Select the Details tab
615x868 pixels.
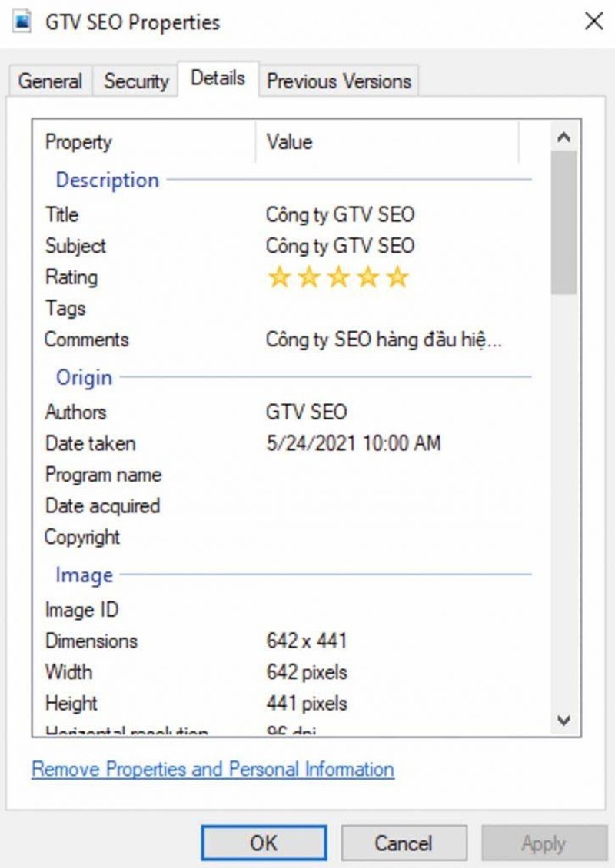[x=218, y=78]
